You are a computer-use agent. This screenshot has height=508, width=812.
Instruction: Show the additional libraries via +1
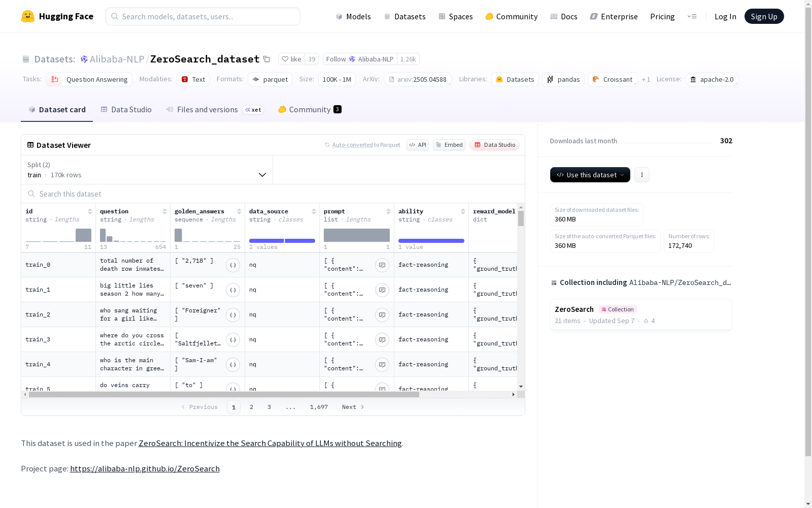pos(646,79)
